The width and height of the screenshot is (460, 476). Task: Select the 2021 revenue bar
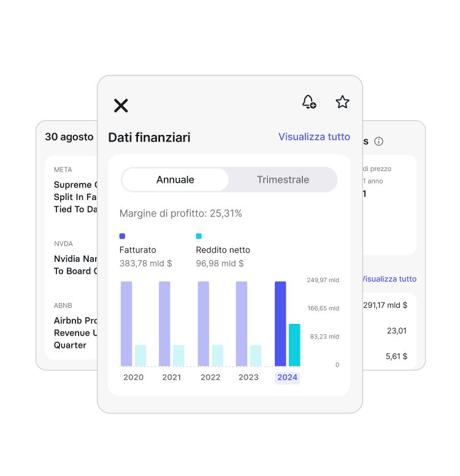(x=164, y=324)
